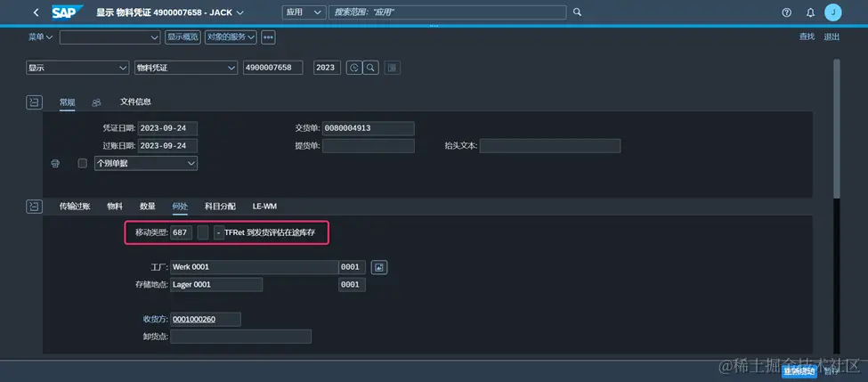The image size is (868, 382).
Task: Collapse the header data section icon
Action: (35, 102)
